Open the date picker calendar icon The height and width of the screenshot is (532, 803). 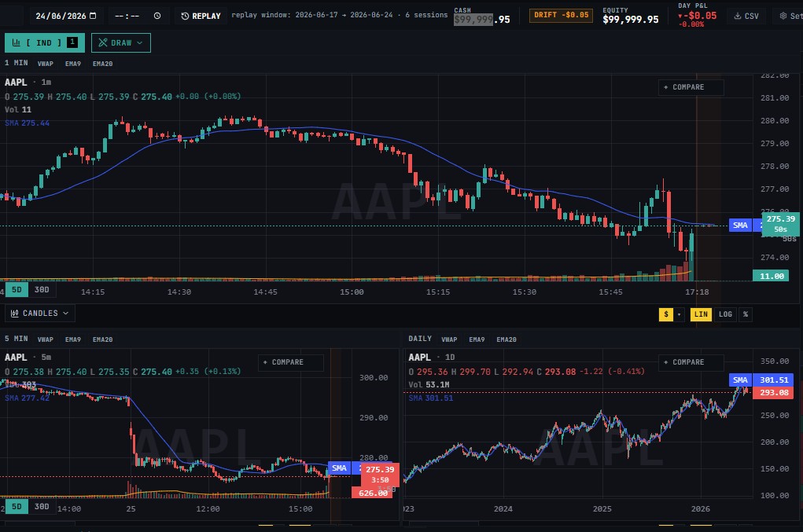[x=93, y=16]
